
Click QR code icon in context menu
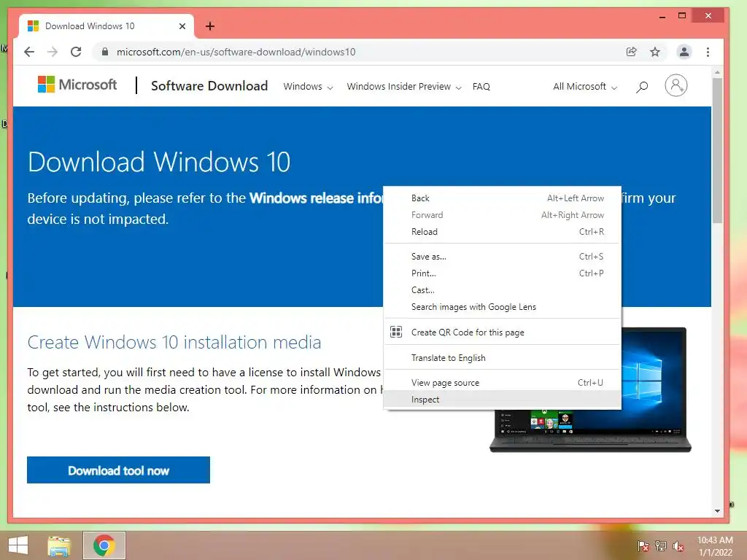click(396, 332)
